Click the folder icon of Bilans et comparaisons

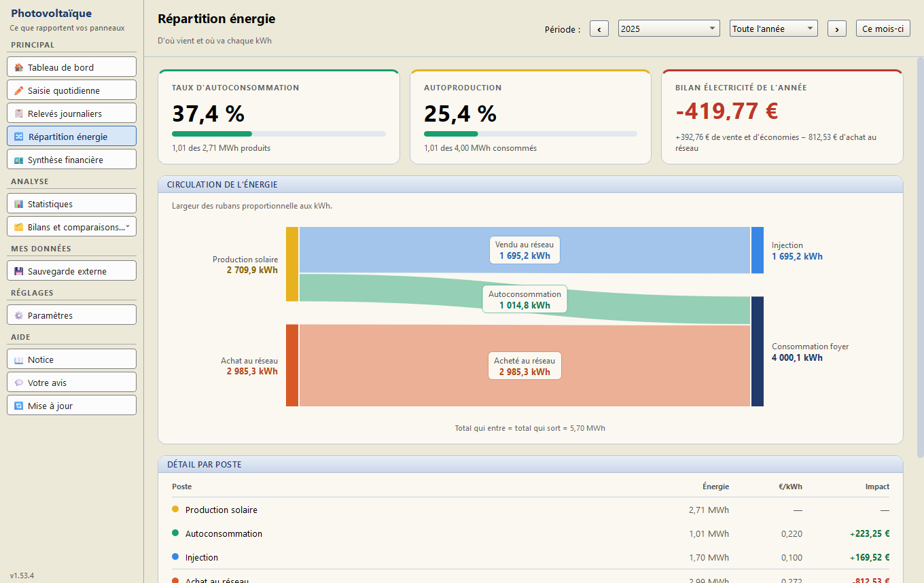click(19, 227)
